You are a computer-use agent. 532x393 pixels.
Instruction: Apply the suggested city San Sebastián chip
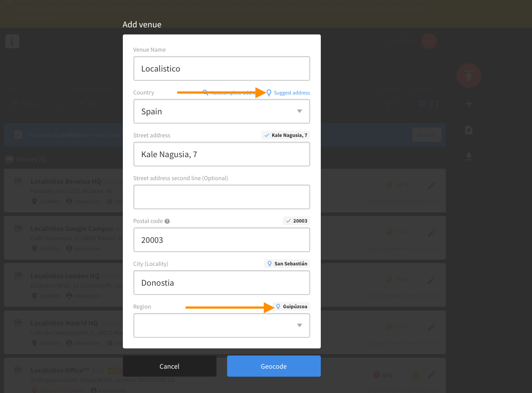click(287, 264)
